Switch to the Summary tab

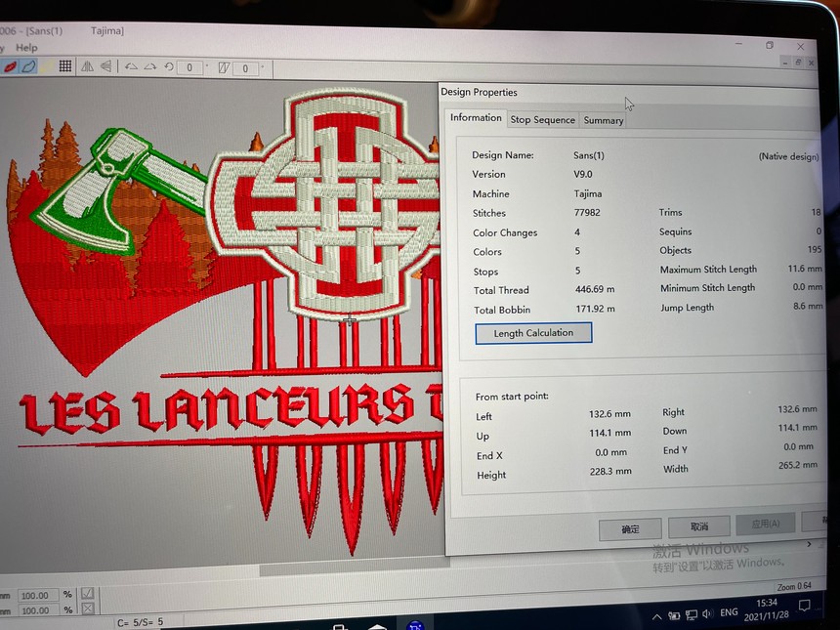[x=604, y=120]
